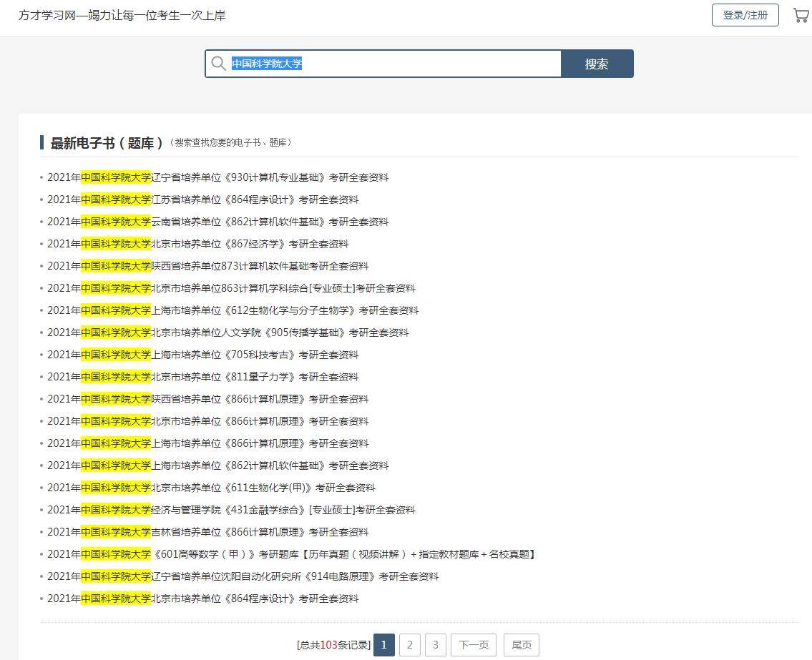Open 辽宁省培养单位《930计算机专业基础》link
Image resolution: width=812 pixels, height=660 pixels.
tap(217, 177)
